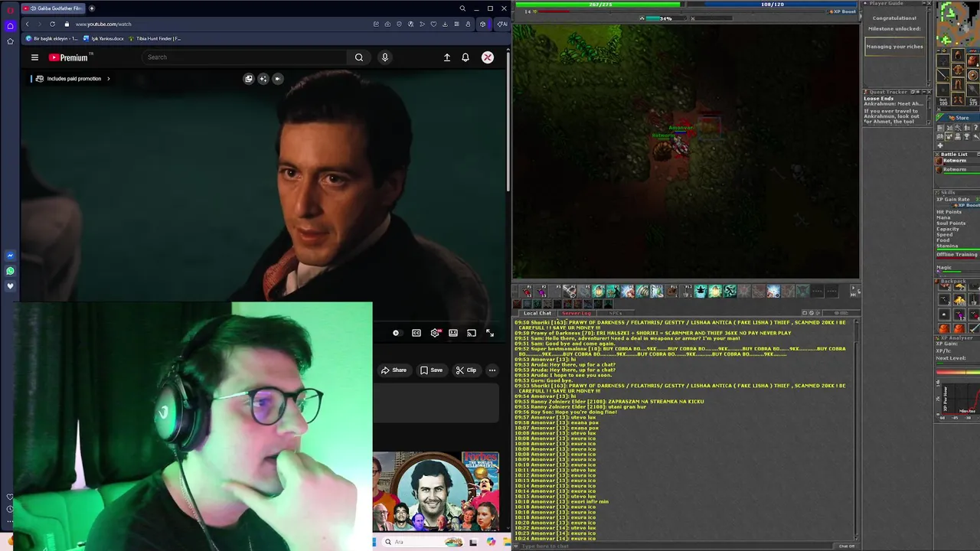Close the Player Guide panel

click(929, 4)
